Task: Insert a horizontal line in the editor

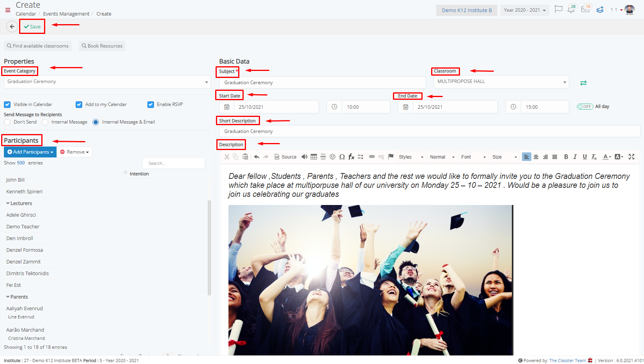Action: pos(323,157)
